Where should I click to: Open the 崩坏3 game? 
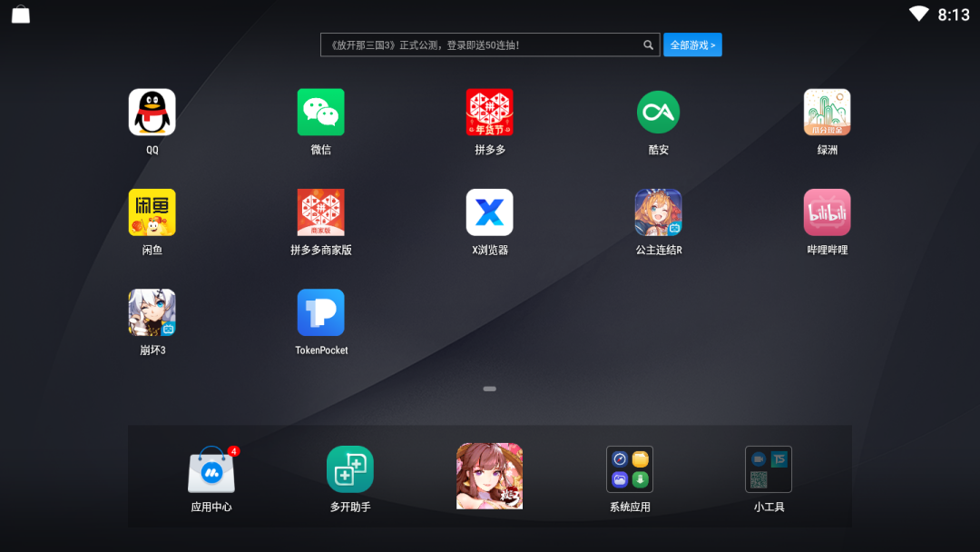[152, 312]
